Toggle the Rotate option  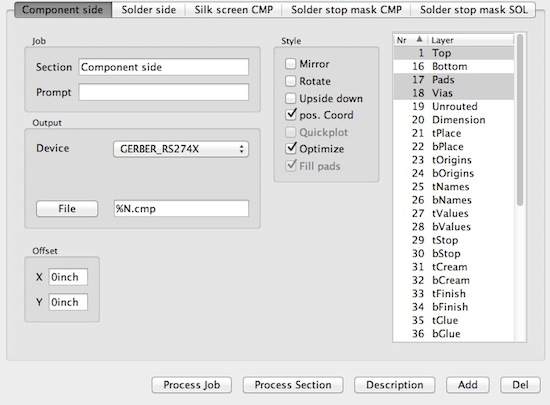[x=290, y=81]
